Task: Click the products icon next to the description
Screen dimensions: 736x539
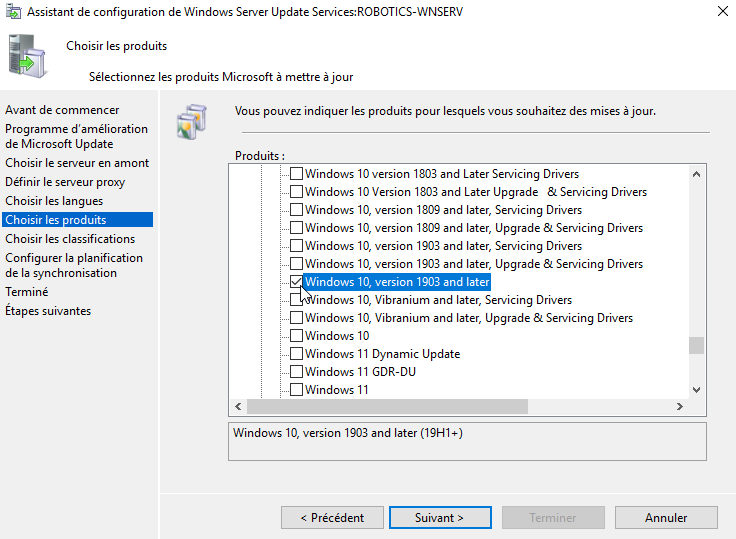Action: [x=192, y=122]
